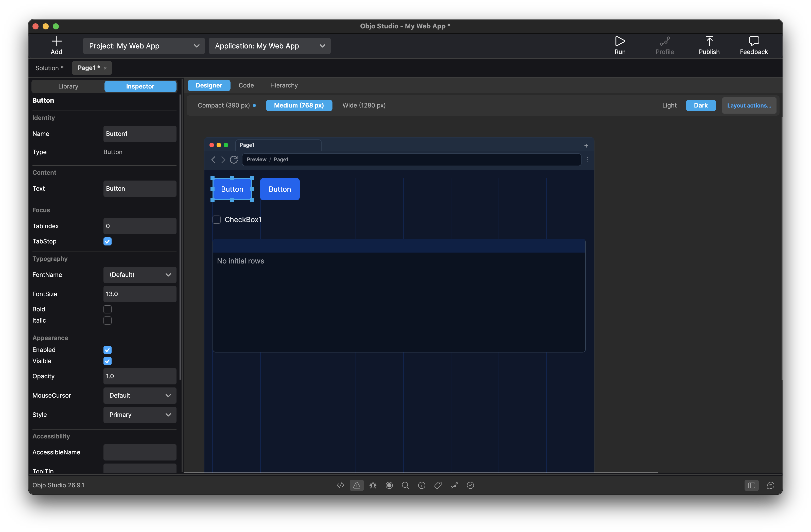This screenshot has height=532, width=811.
Task: Open the code panel in status bar
Action: [340, 485]
